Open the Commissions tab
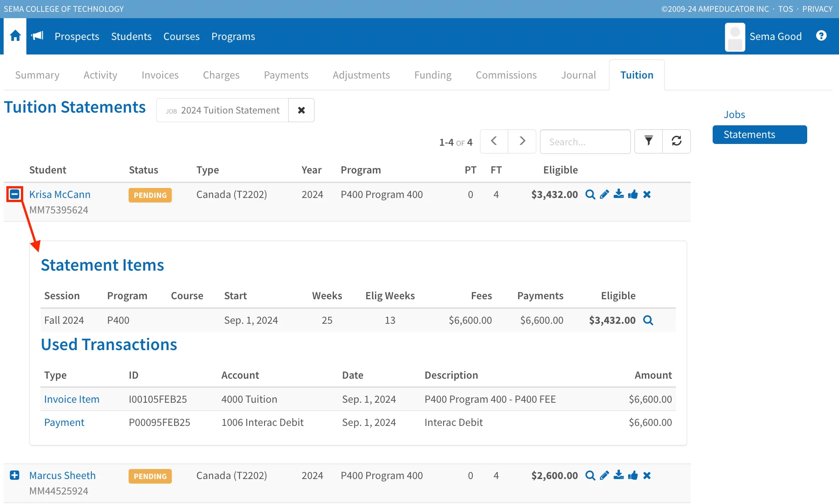The image size is (839, 504). coord(506,75)
